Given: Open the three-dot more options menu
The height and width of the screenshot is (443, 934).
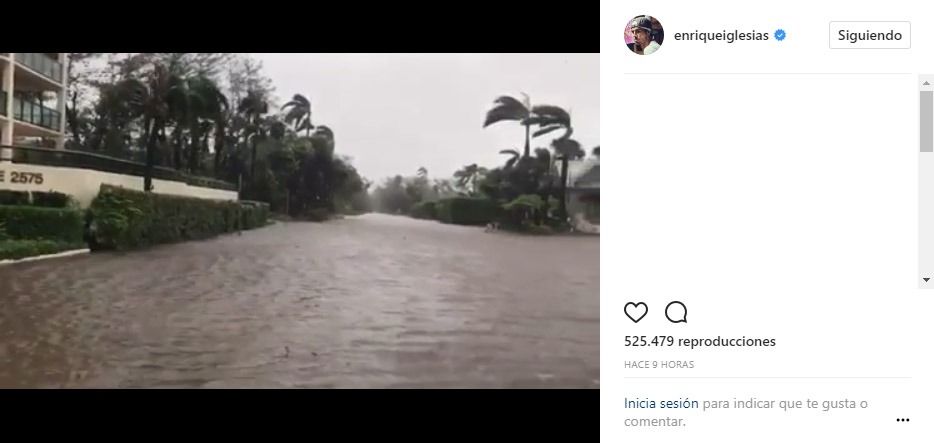Looking at the screenshot, I should point(903,420).
